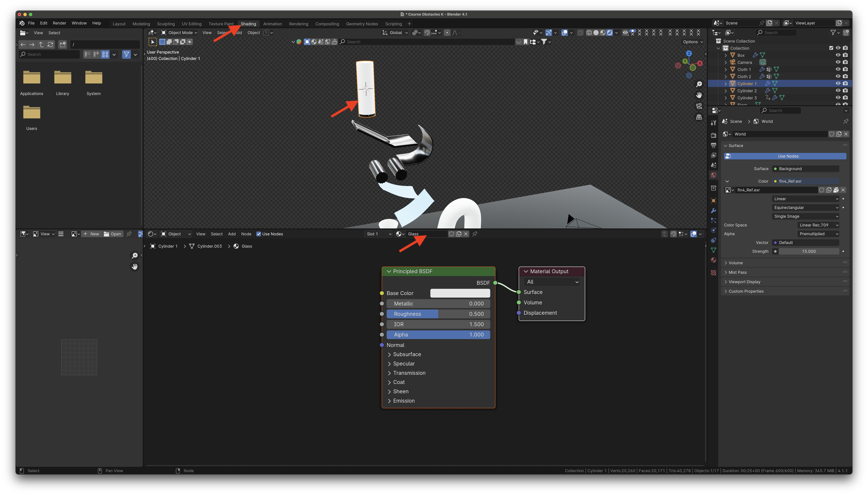Image resolution: width=868 pixels, height=495 pixels.
Task: Click the New image button
Action: click(x=91, y=234)
